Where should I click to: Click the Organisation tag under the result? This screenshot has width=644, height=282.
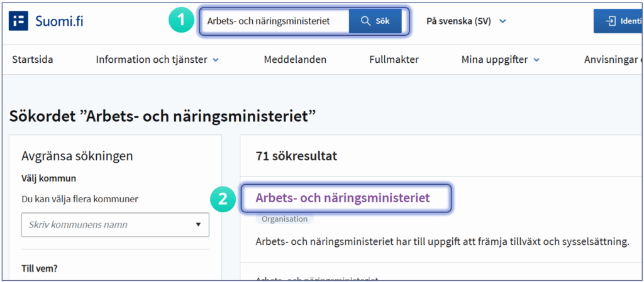pyautogui.click(x=284, y=219)
